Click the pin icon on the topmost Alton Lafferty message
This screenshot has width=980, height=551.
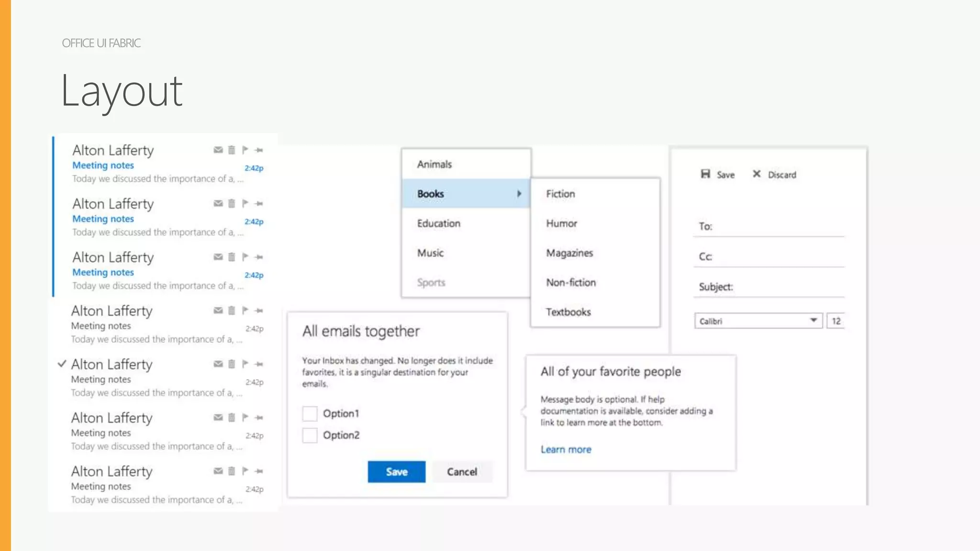(259, 150)
